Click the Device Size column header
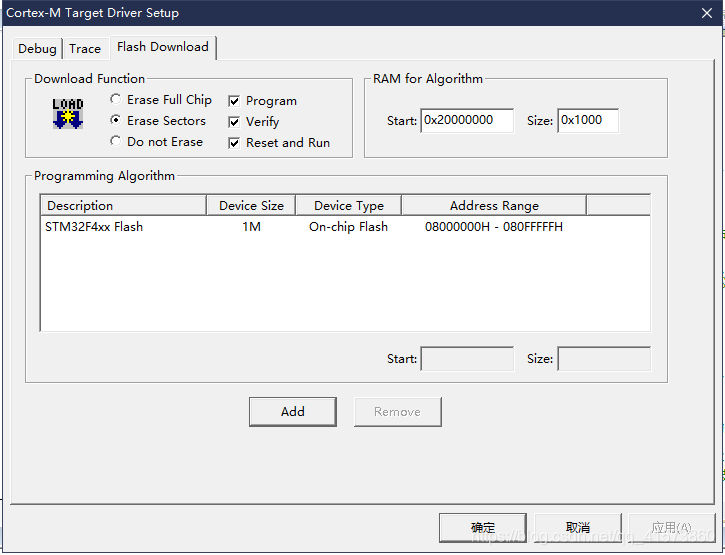This screenshot has width=725, height=555. click(x=251, y=205)
